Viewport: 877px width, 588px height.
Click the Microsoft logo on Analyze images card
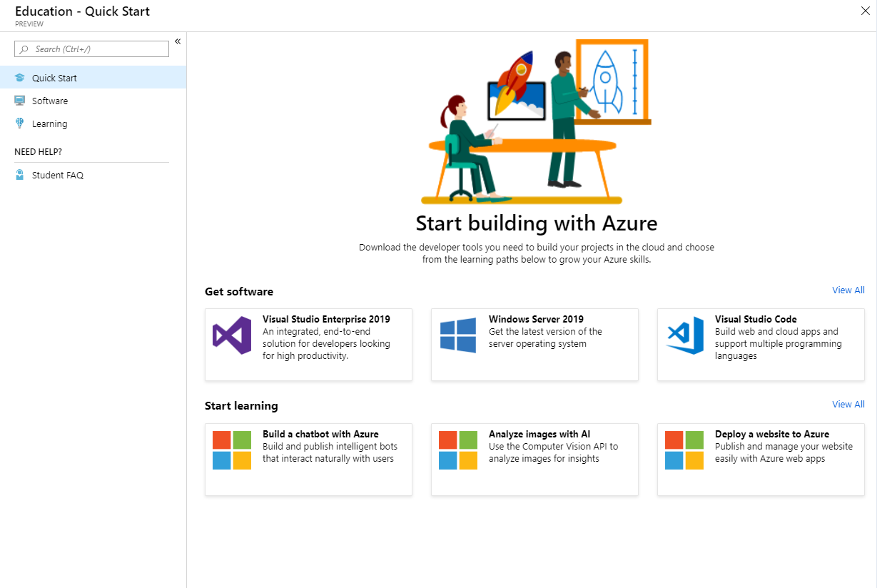(x=458, y=450)
